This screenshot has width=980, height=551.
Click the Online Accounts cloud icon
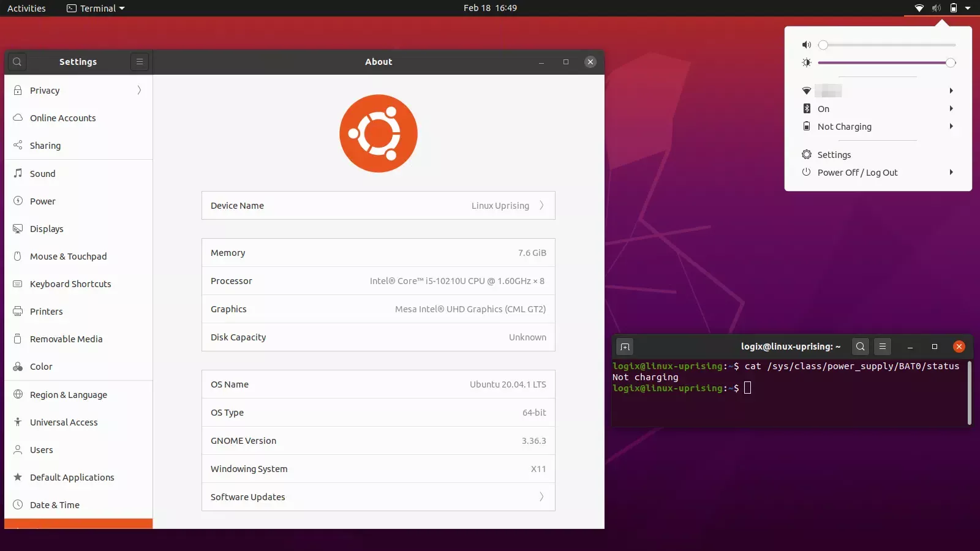(x=18, y=118)
